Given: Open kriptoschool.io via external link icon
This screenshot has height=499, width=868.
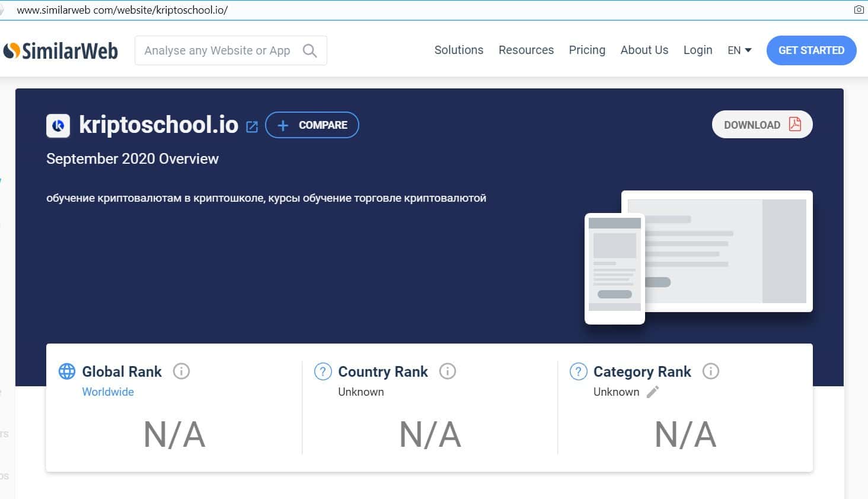Looking at the screenshot, I should click(x=252, y=126).
